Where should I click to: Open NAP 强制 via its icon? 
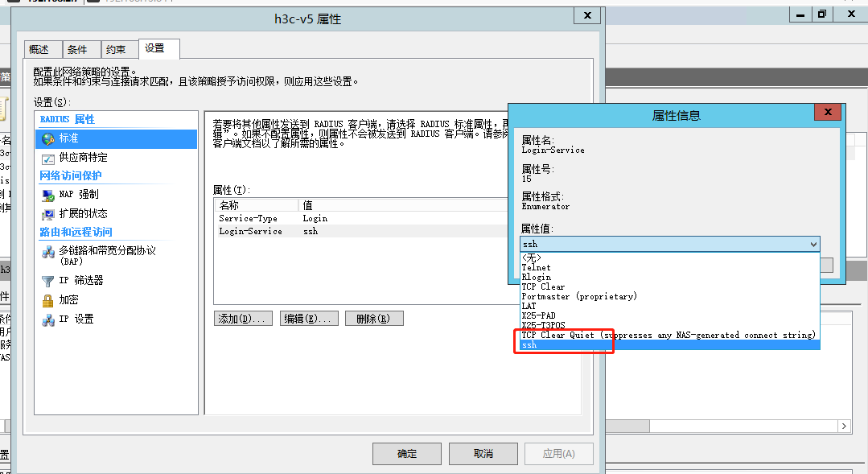coord(47,195)
